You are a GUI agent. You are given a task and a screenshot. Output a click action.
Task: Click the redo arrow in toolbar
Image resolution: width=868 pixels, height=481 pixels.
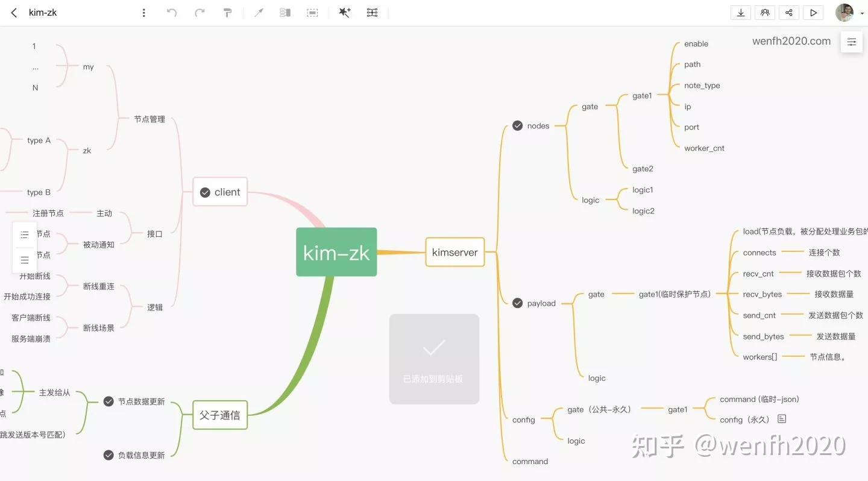pyautogui.click(x=200, y=13)
